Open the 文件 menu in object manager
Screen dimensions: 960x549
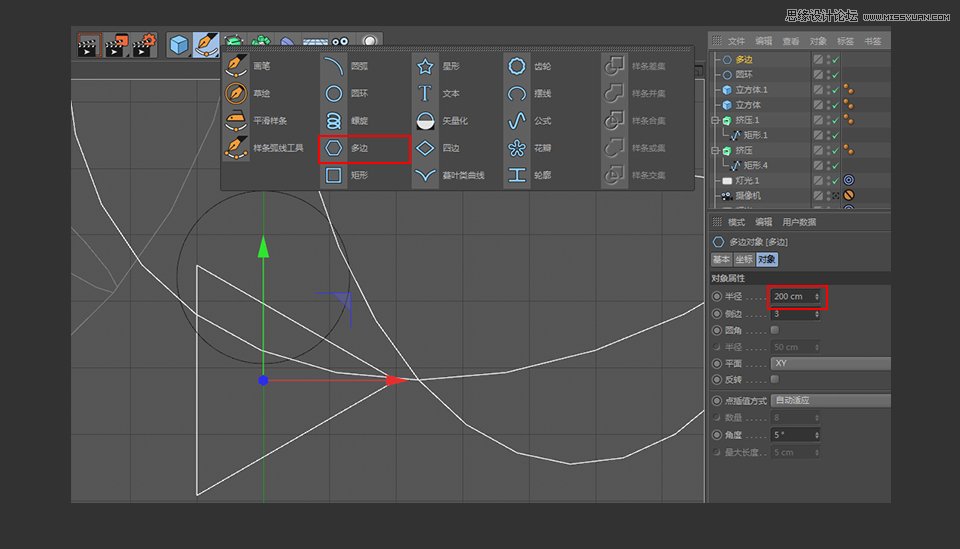pos(736,41)
